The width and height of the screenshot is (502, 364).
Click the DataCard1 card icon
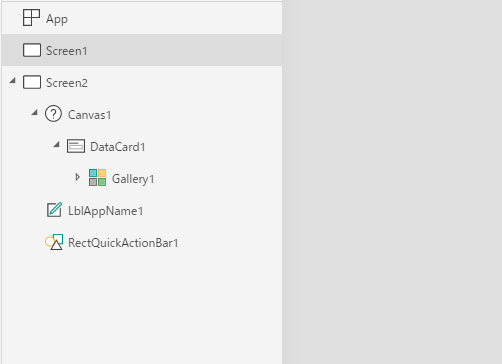[x=76, y=146]
